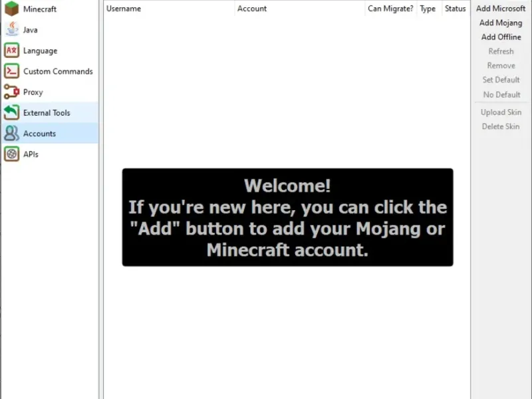
Task: Click the Remove account button
Action: pos(501,65)
